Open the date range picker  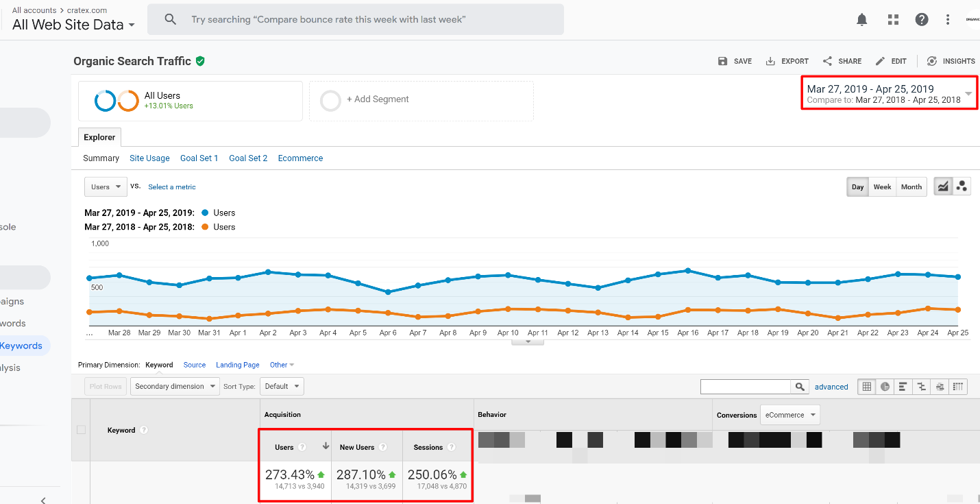pos(890,93)
